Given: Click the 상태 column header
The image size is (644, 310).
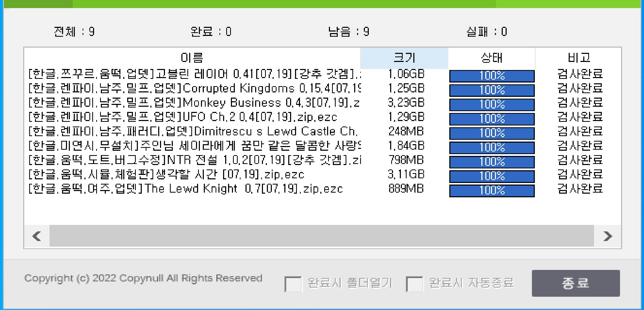Looking at the screenshot, I should pos(492,58).
